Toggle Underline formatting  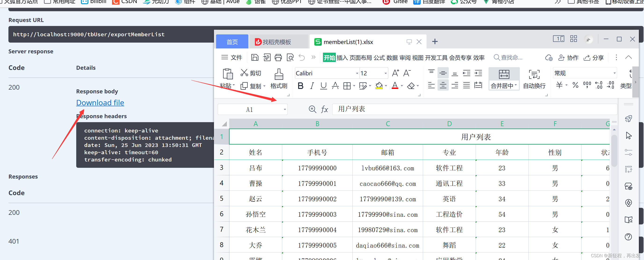(323, 86)
